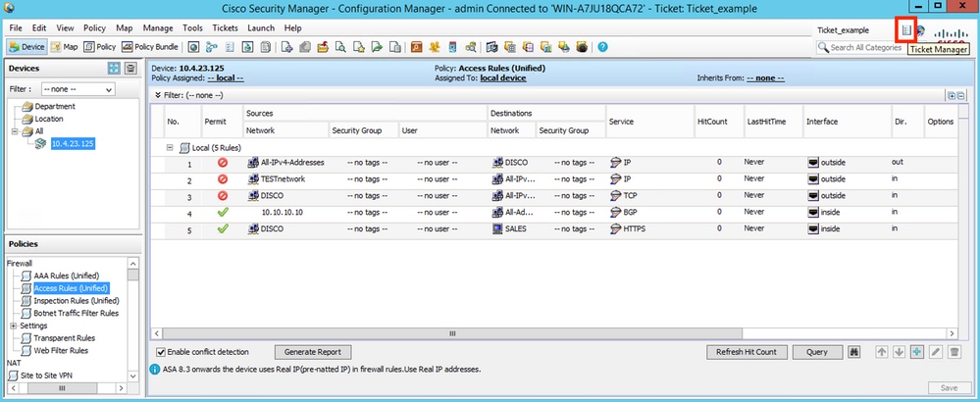Click the handheld device toolbar icon

coord(452,47)
